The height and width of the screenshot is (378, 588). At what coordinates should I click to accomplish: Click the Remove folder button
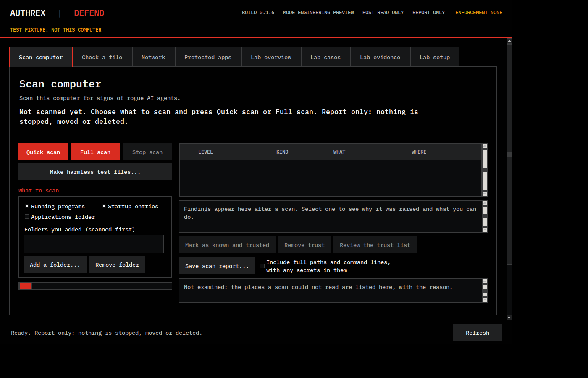117,265
